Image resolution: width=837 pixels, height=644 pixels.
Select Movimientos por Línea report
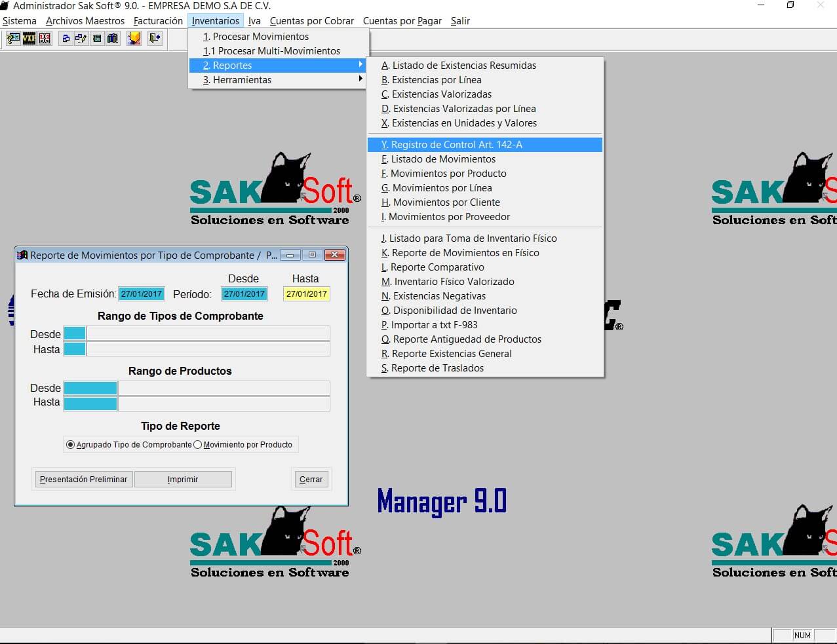point(485,188)
